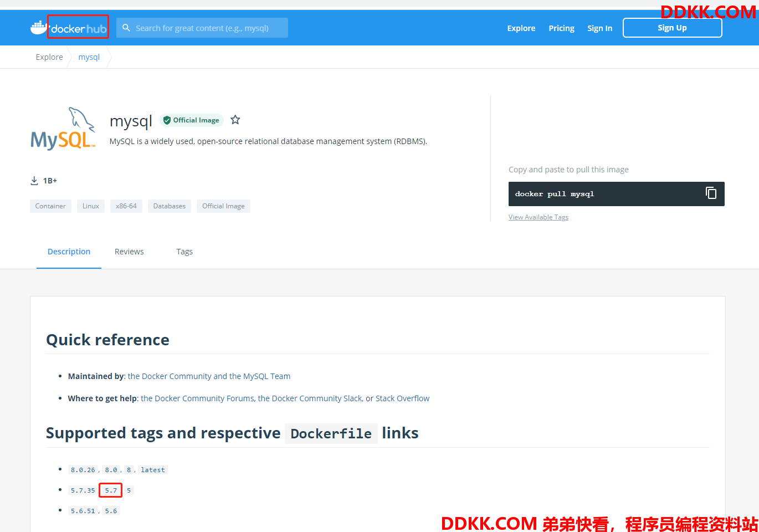Open Explore in the top navigation

[521, 28]
